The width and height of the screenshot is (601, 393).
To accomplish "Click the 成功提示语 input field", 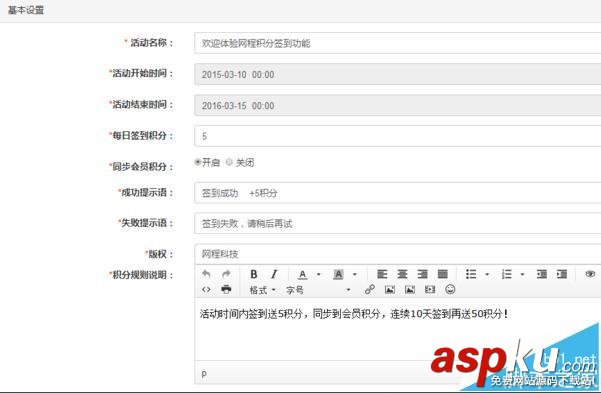I will (x=397, y=193).
